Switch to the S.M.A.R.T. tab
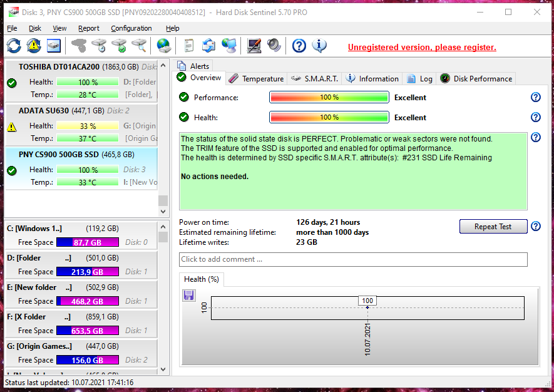554x392 pixels. [x=315, y=78]
